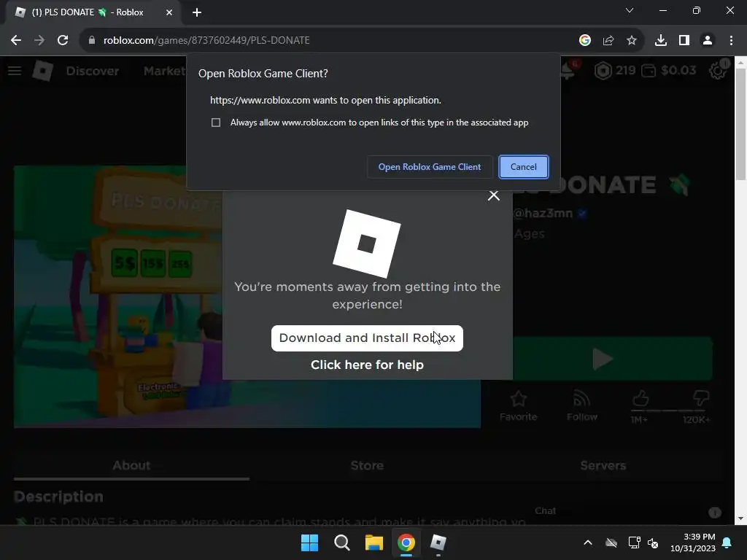The width and height of the screenshot is (747, 560).
Task: Open the clock showing 3:39 PM
Action: pyautogui.click(x=693, y=542)
